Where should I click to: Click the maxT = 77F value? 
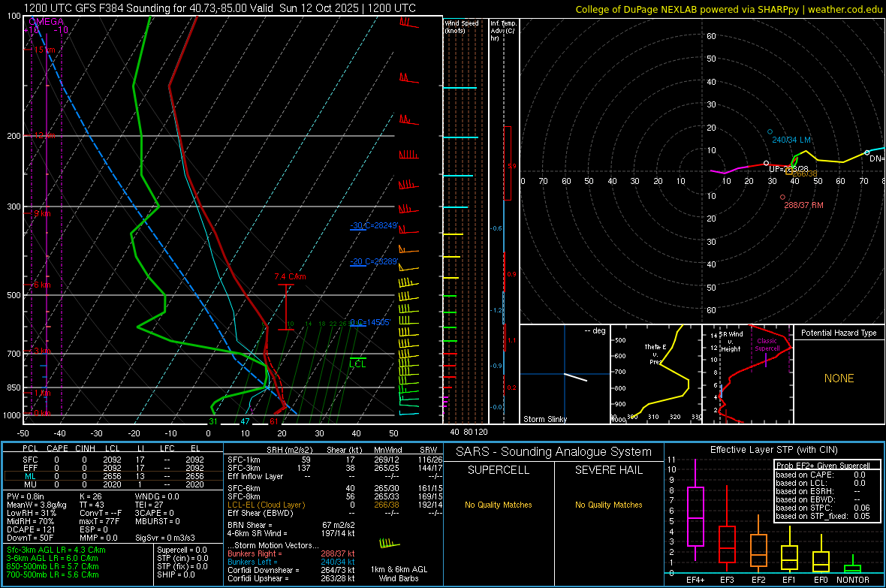click(99, 521)
